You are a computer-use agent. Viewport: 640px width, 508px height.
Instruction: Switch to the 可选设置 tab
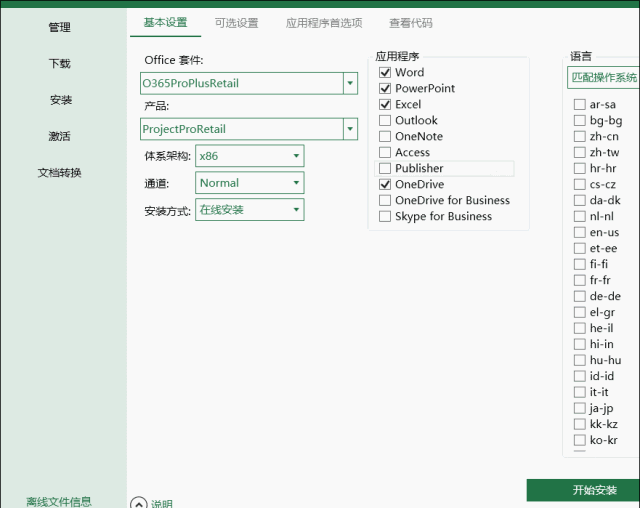(x=236, y=23)
